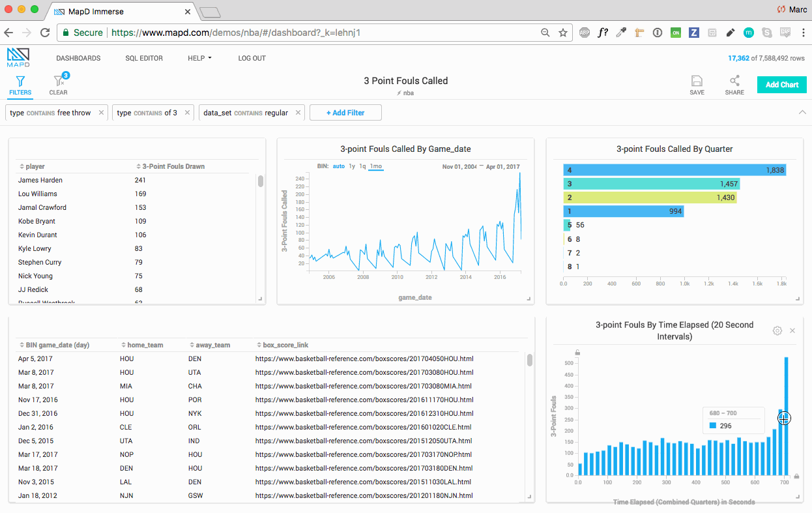The height and width of the screenshot is (513, 812).
Task: Open the 201704050HOU box score link
Action: coord(364,359)
